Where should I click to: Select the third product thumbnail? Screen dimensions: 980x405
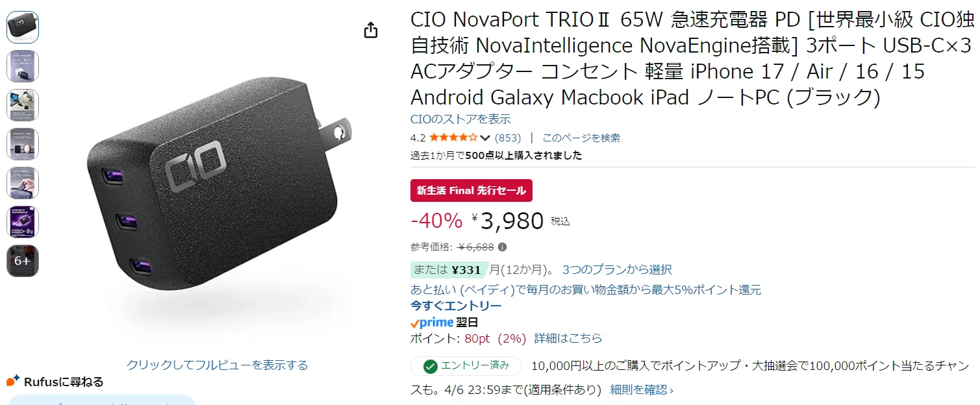[x=23, y=105]
